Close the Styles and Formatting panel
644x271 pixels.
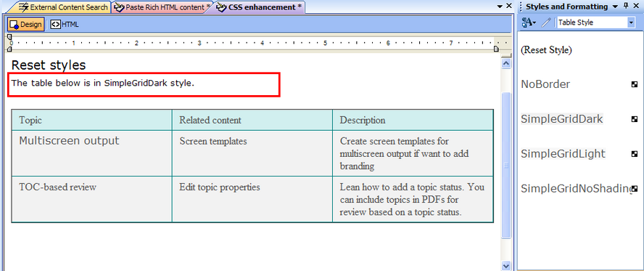pos(637,6)
